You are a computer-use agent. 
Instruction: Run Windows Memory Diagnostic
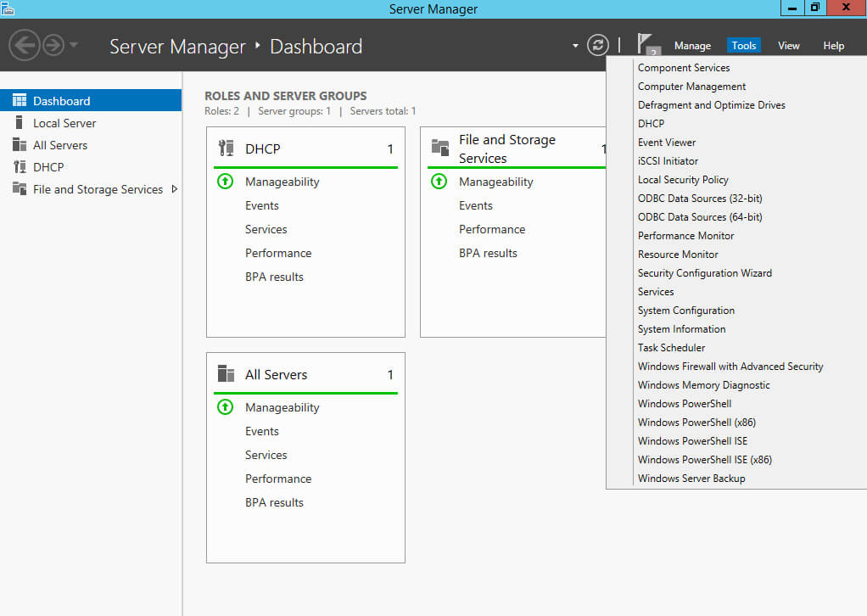703,385
